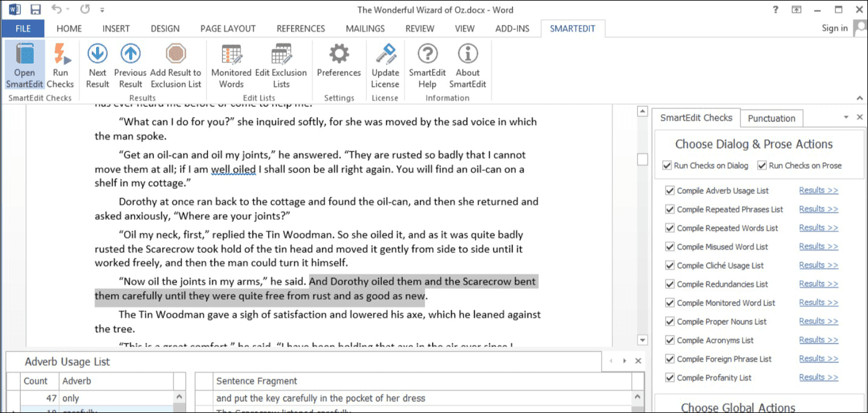Screen dimensions: 868x413
Task: Switch to REVIEW tab
Action: [420, 28]
